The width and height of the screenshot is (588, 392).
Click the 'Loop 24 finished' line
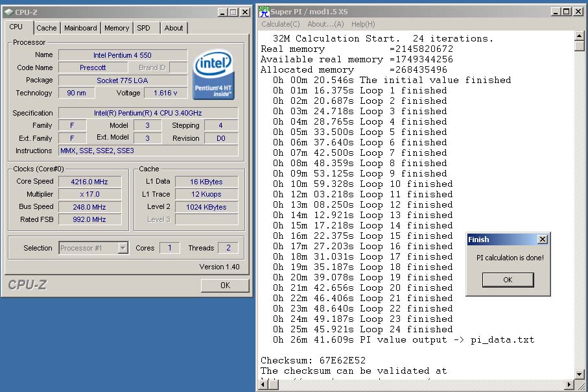point(363,329)
